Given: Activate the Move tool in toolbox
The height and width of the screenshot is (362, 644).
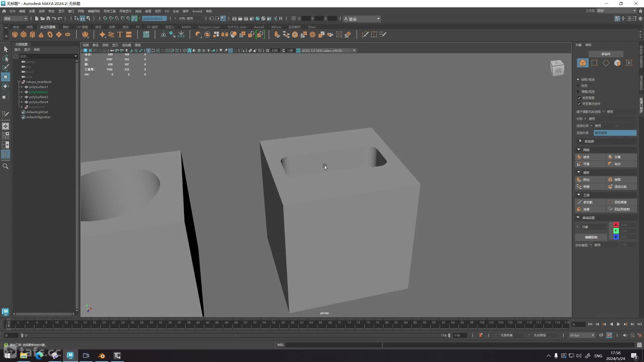Looking at the screenshot, I should [6, 77].
